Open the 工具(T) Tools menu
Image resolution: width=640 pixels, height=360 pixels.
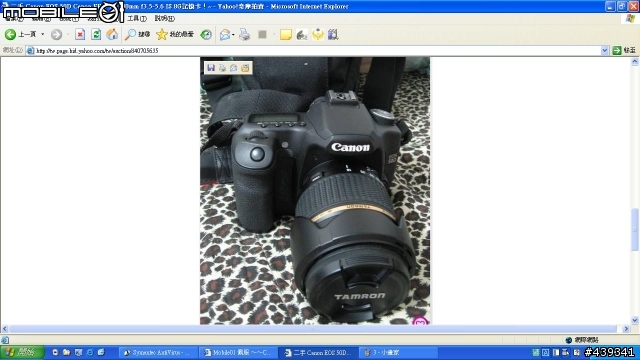pyautogui.click(x=137, y=18)
